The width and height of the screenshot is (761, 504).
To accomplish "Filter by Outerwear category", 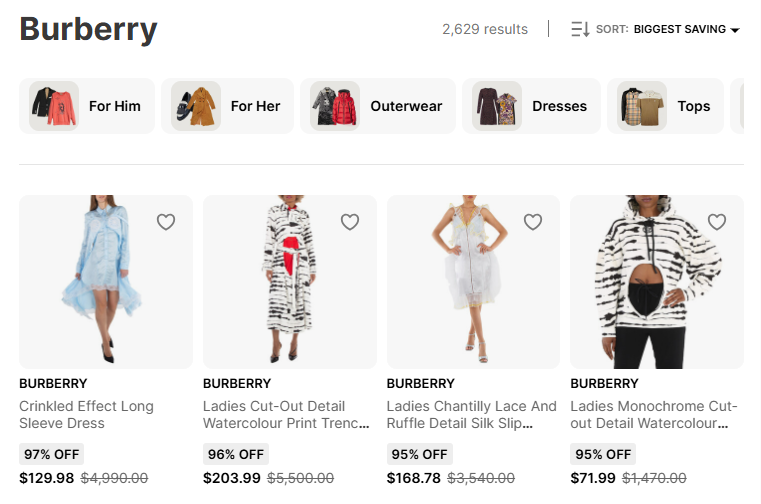I will pyautogui.click(x=405, y=106).
